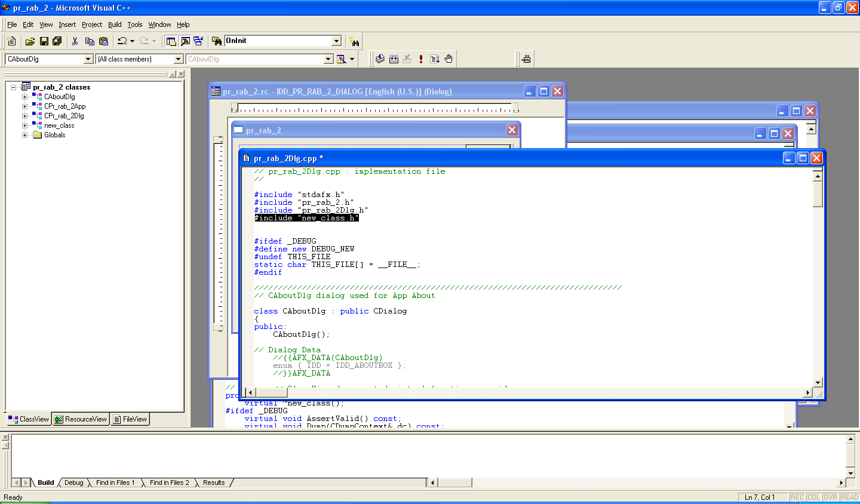
Task: Open the Edit menu
Action: tap(28, 24)
